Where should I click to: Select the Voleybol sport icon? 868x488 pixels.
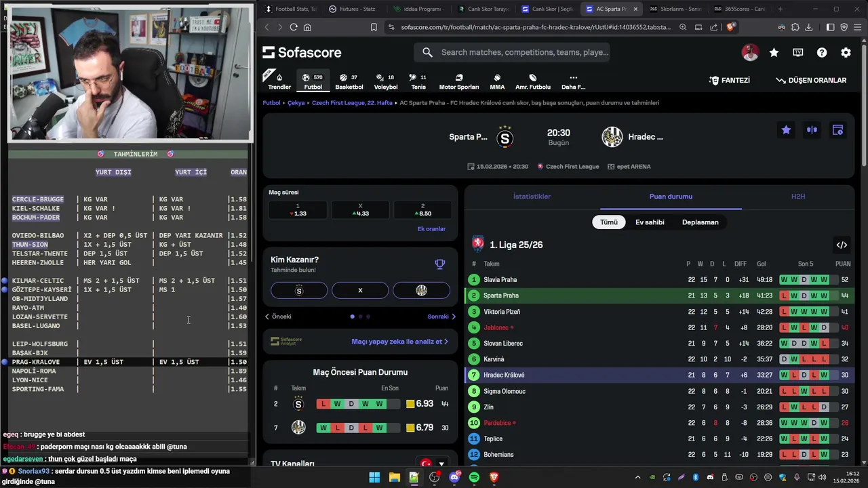pos(386,81)
